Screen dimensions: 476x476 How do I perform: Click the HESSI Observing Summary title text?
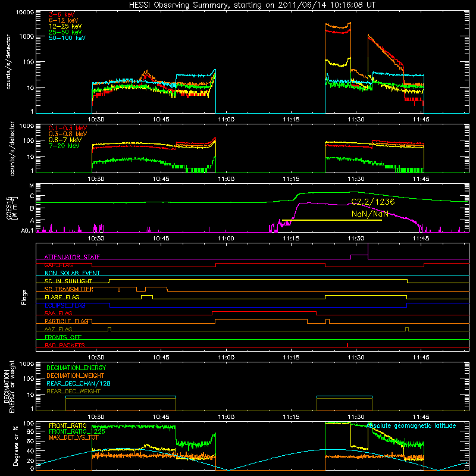[x=252, y=5]
